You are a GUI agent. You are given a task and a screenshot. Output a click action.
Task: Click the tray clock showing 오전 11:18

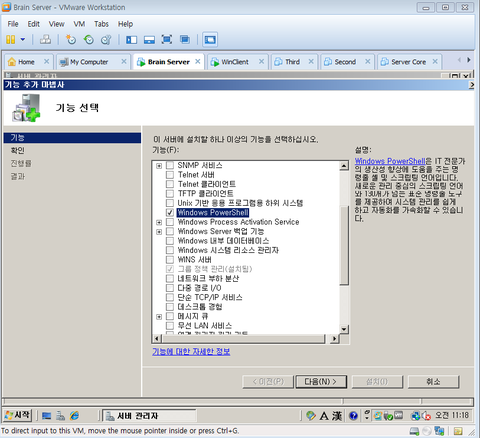pyautogui.click(x=452, y=415)
